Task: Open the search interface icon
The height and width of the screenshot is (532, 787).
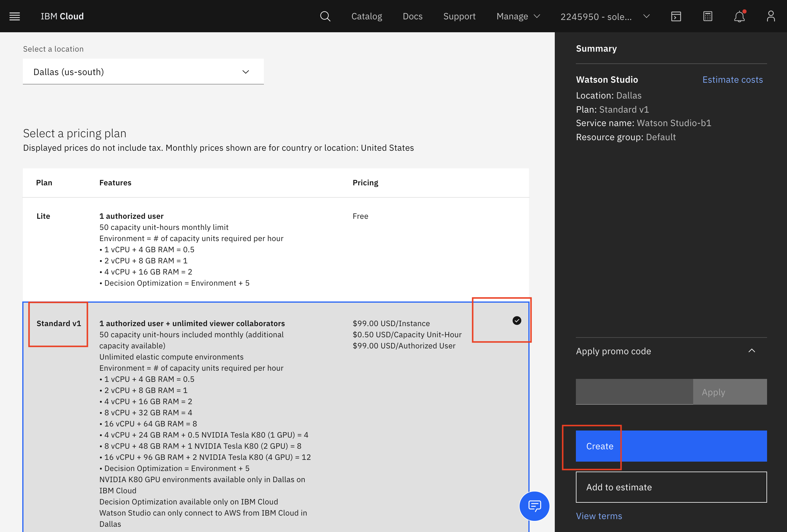Action: 325,16
